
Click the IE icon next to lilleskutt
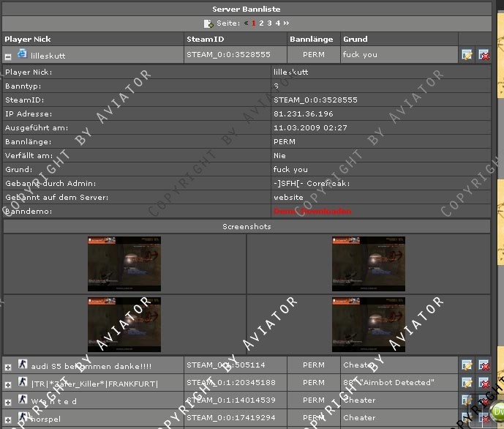pos(22,54)
